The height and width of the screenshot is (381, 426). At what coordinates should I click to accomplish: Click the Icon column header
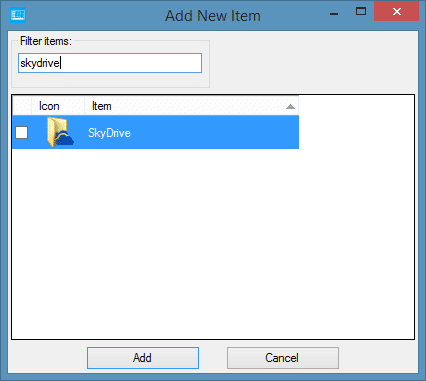tap(58, 106)
